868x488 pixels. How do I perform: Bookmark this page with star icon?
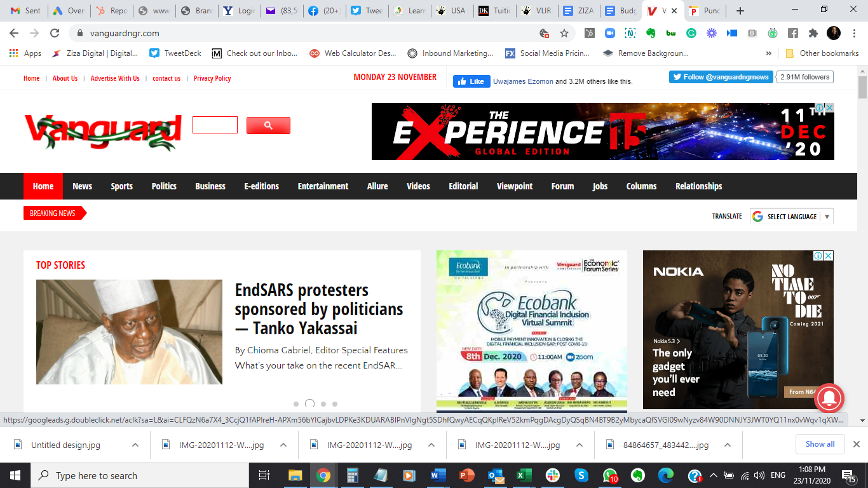pos(564,33)
